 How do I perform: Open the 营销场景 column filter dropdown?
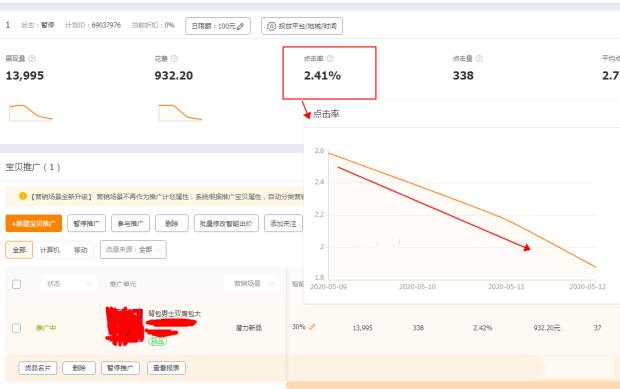(252, 283)
